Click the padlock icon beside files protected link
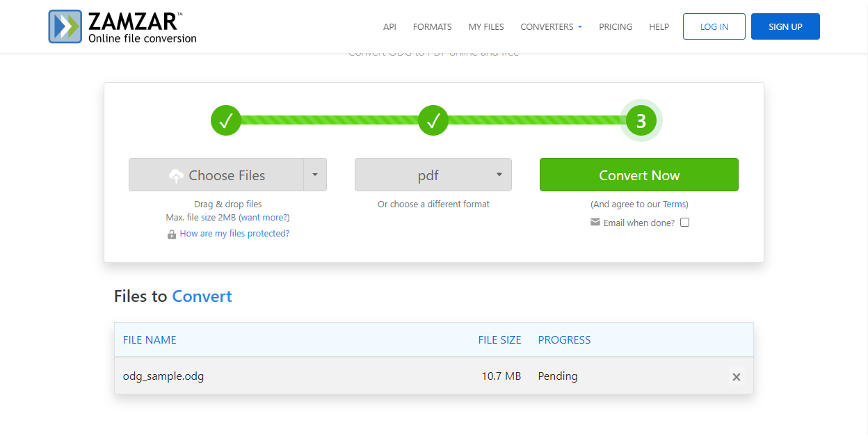Viewport: 868px width, 441px height. pos(172,234)
